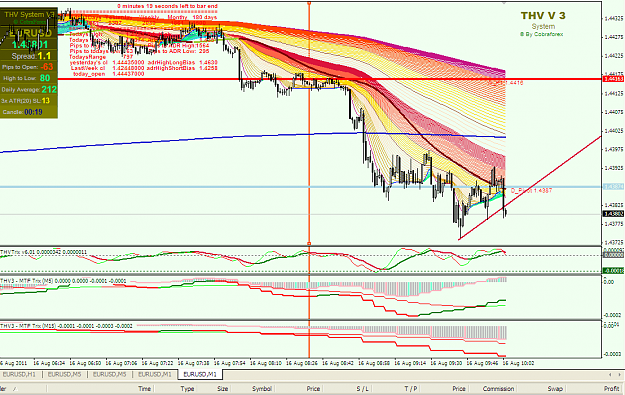Click the 16 Aug 07:38 time axis label

[194, 363]
